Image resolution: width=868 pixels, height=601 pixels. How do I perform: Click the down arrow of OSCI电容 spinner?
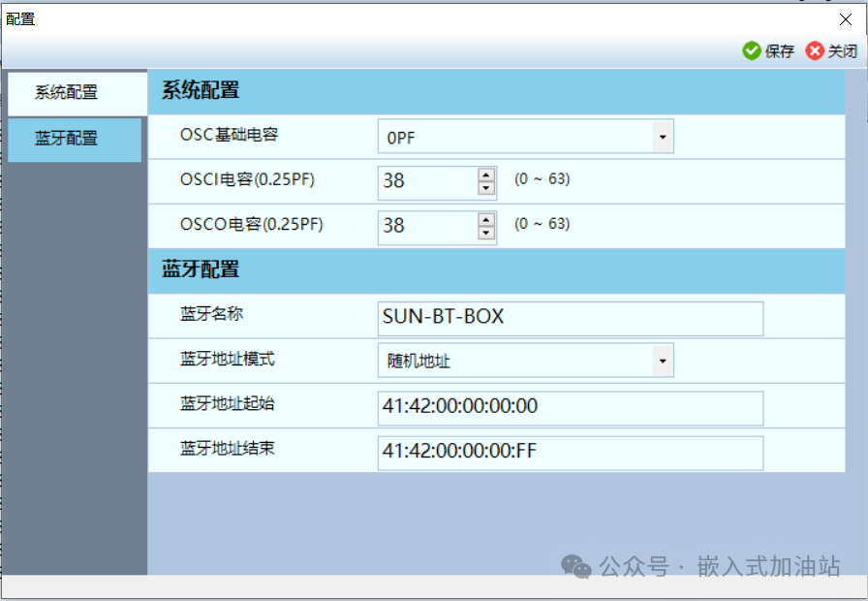(x=485, y=188)
